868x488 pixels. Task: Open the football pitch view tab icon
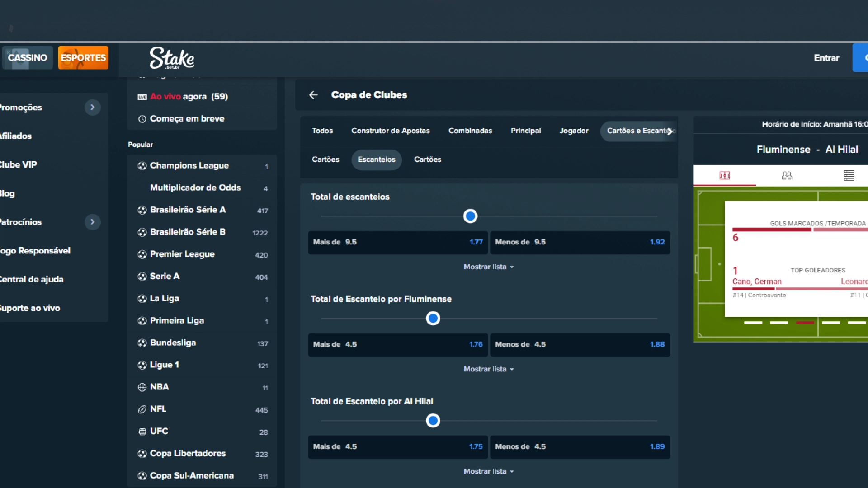click(x=725, y=175)
